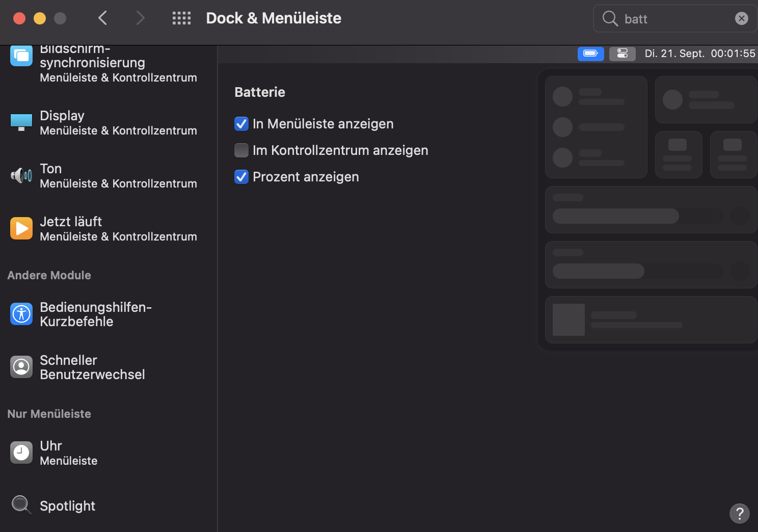Open help with question mark button
This screenshot has height=532, width=758.
click(739, 513)
